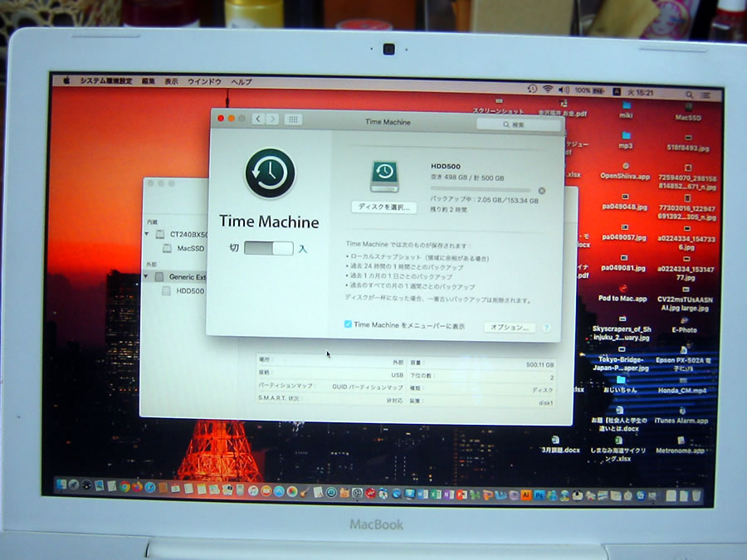Open おじいちゃん folder on desktop
Screen dimensions: 747x560
point(620,385)
